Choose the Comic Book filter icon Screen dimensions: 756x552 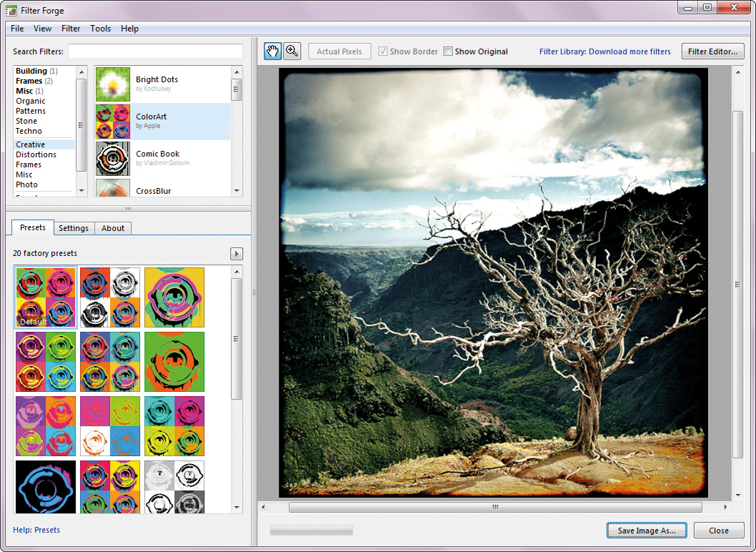click(x=113, y=159)
